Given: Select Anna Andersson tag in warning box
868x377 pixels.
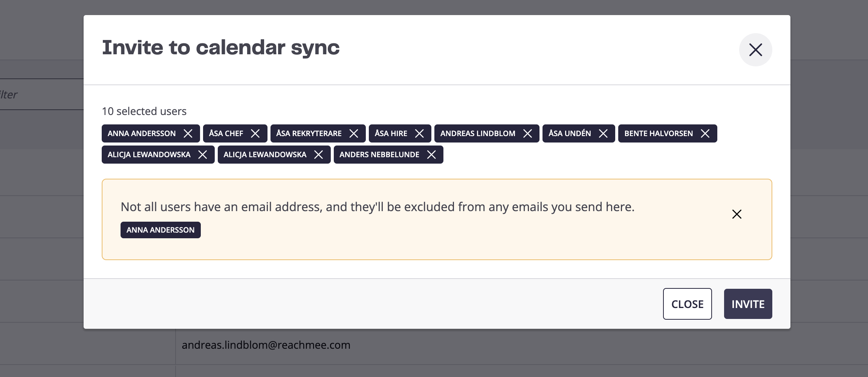Looking at the screenshot, I should 160,230.
